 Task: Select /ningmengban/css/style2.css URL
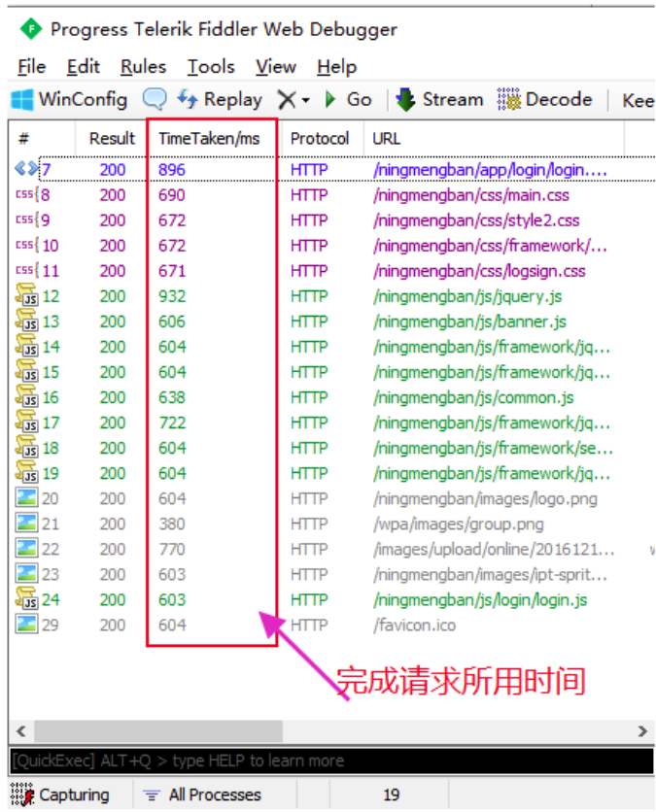pyautogui.click(x=476, y=220)
